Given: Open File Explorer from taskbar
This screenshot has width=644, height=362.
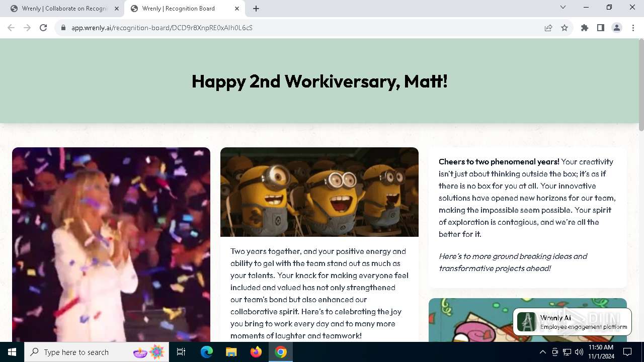Looking at the screenshot, I should pos(231,352).
